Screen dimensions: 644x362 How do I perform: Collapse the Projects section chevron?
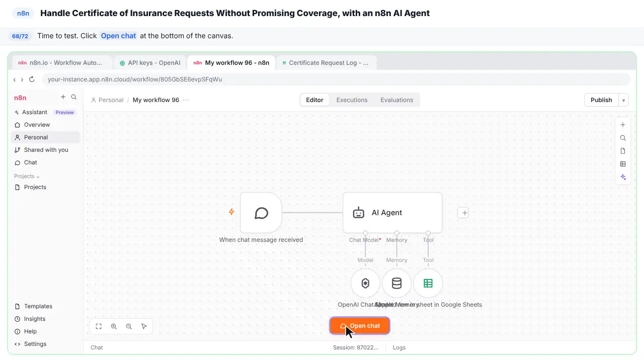pyautogui.click(x=38, y=176)
